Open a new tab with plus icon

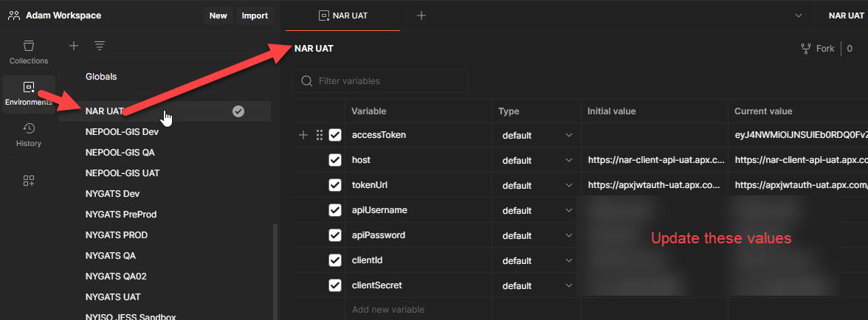tap(421, 15)
